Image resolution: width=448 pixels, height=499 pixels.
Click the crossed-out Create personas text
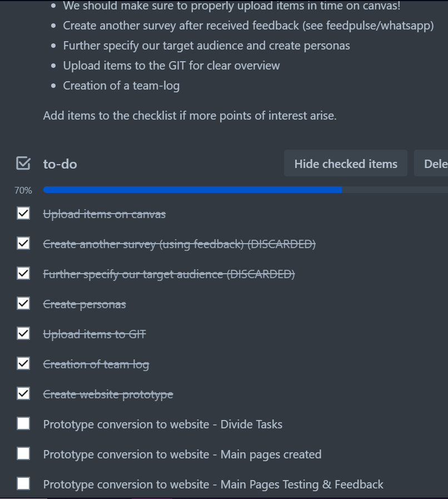pos(84,304)
